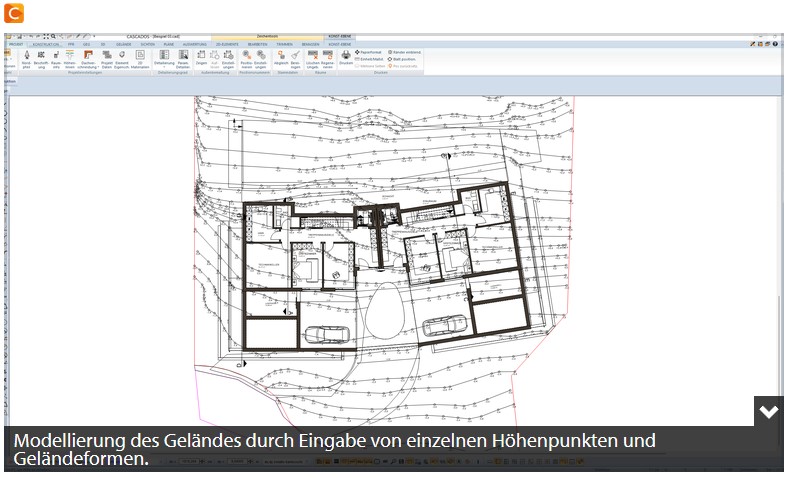This screenshot has height=478, width=787.
Task: Open the KONSTRUKTION ribbon tab
Action: (x=46, y=44)
